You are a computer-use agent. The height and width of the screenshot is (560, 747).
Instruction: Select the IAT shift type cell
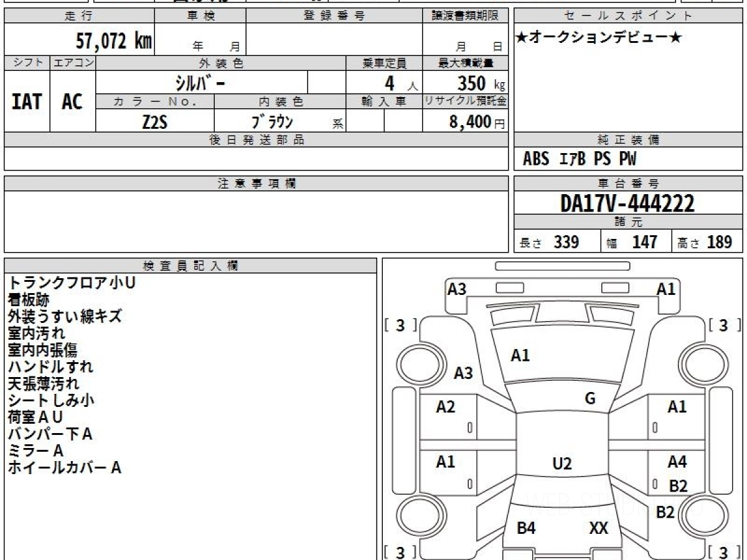pyautogui.click(x=27, y=102)
